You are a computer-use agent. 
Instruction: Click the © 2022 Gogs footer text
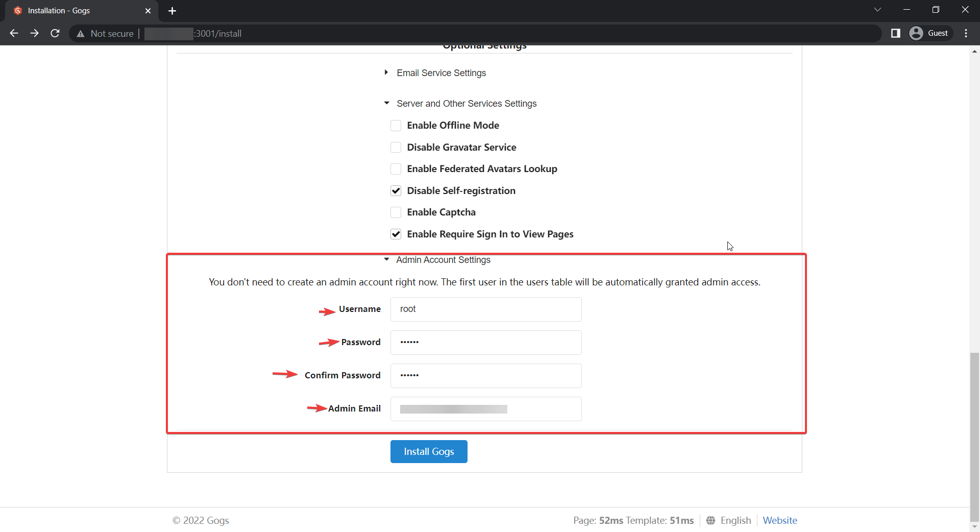pos(201,520)
